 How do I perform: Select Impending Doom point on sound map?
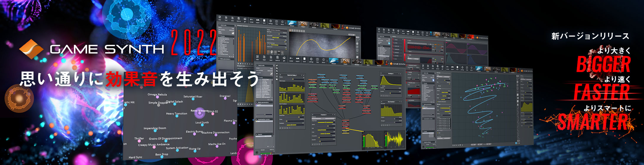pyautogui.click(x=155, y=131)
